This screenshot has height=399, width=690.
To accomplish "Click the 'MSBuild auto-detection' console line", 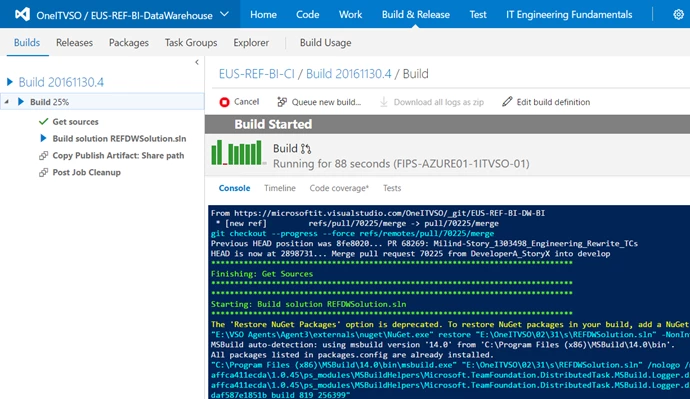I will click(443, 344).
